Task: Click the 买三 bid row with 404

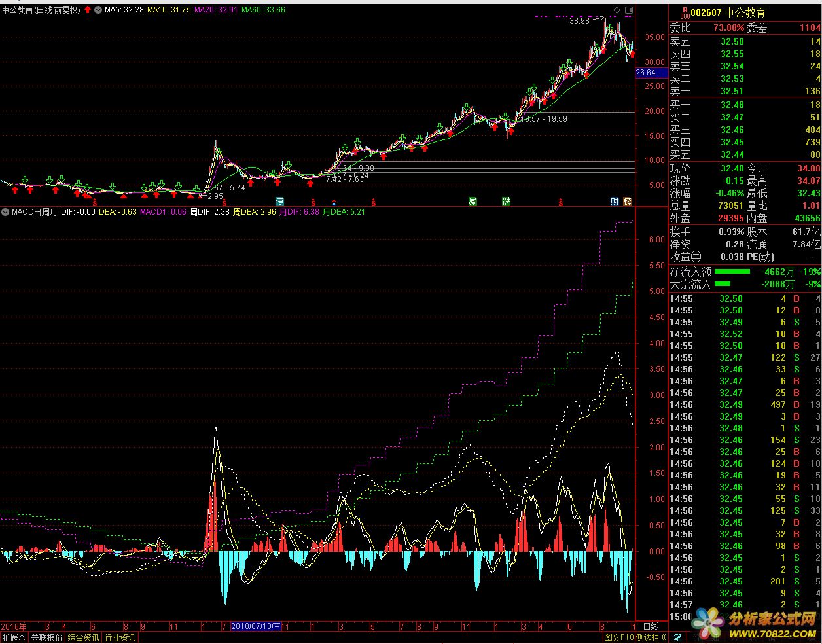Action: [745, 130]
